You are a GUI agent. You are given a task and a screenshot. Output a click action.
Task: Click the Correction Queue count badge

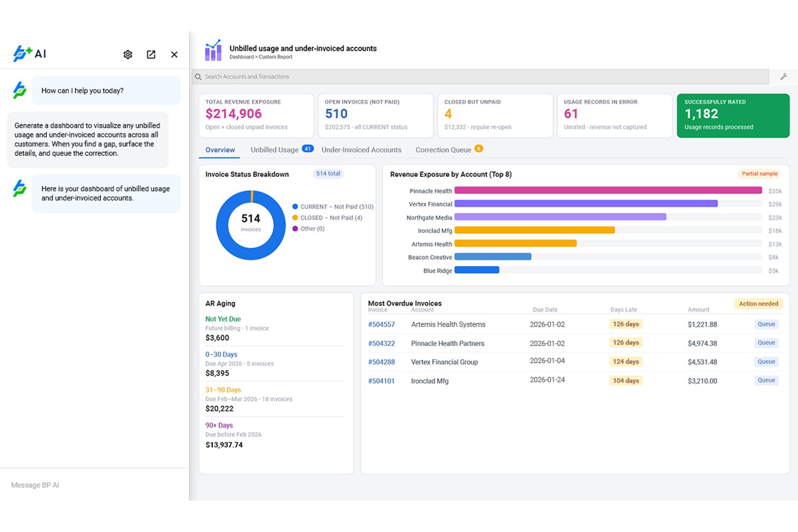(479, 149)
